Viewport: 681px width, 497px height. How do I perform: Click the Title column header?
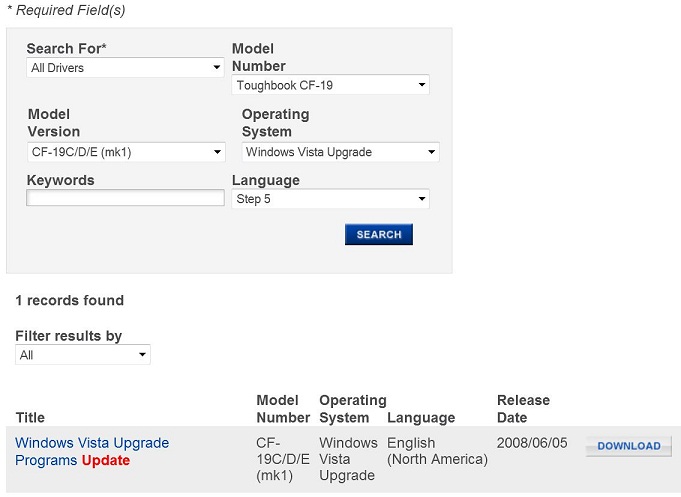point(30,418)
